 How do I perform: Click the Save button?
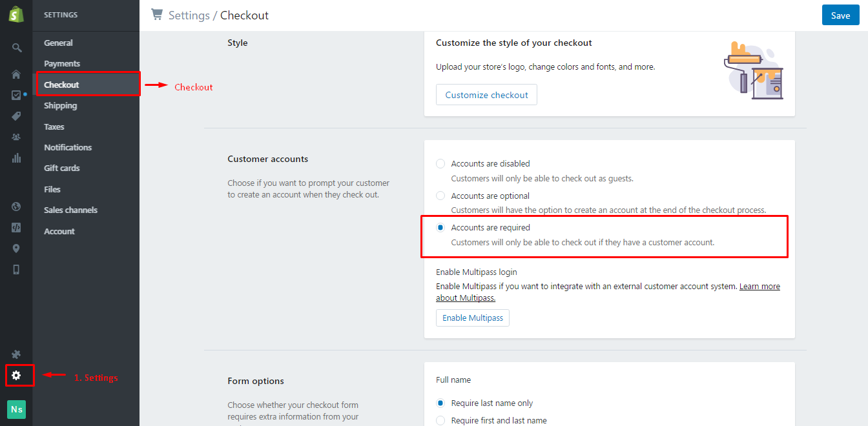click(840, 15)
